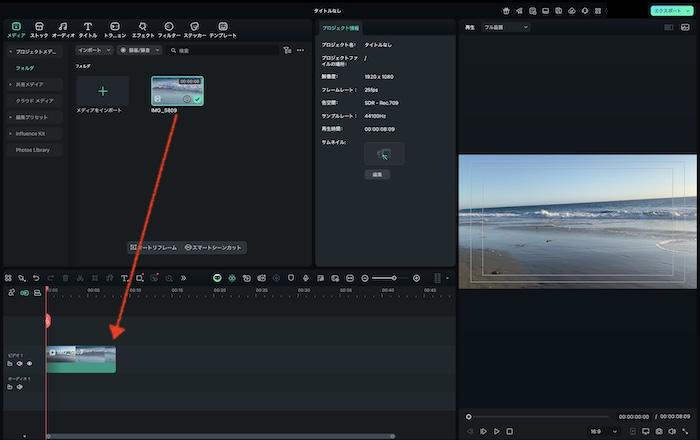Hide the ビデオ1 track with eye icon

point(29,364)
